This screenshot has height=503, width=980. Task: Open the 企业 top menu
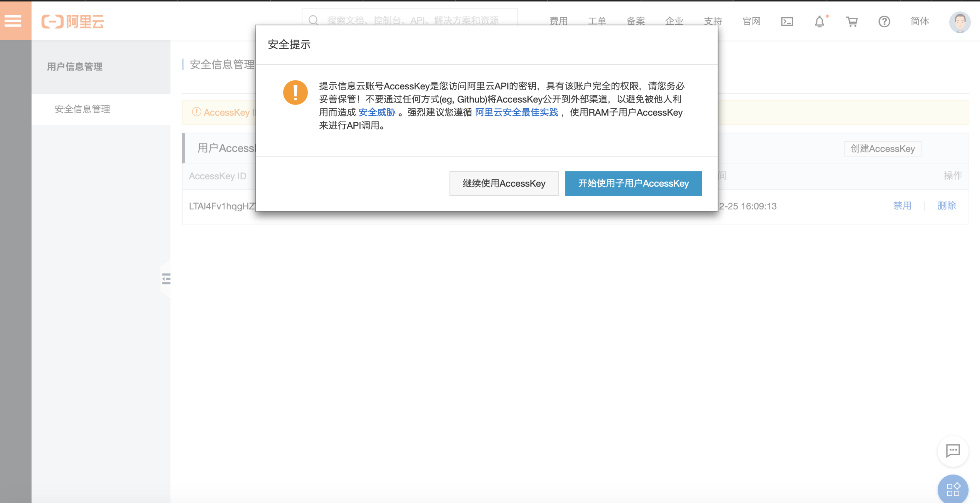pyautogui.click(x=674, y=21)
